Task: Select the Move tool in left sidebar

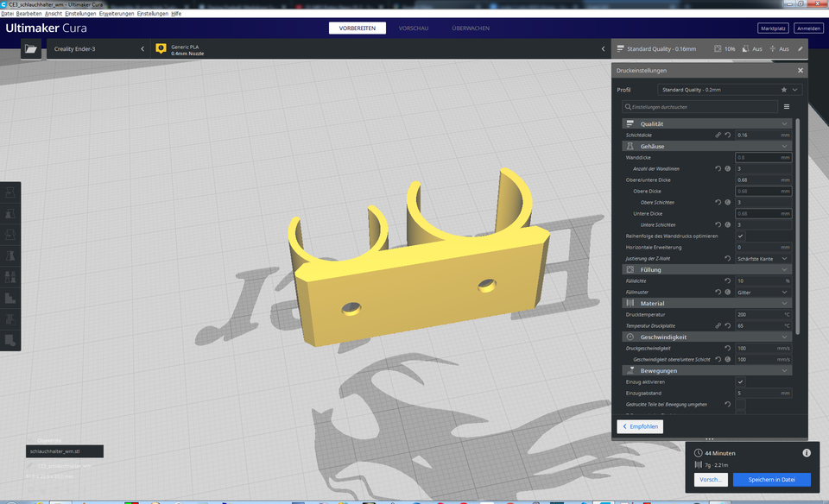Action: point(10,192)
